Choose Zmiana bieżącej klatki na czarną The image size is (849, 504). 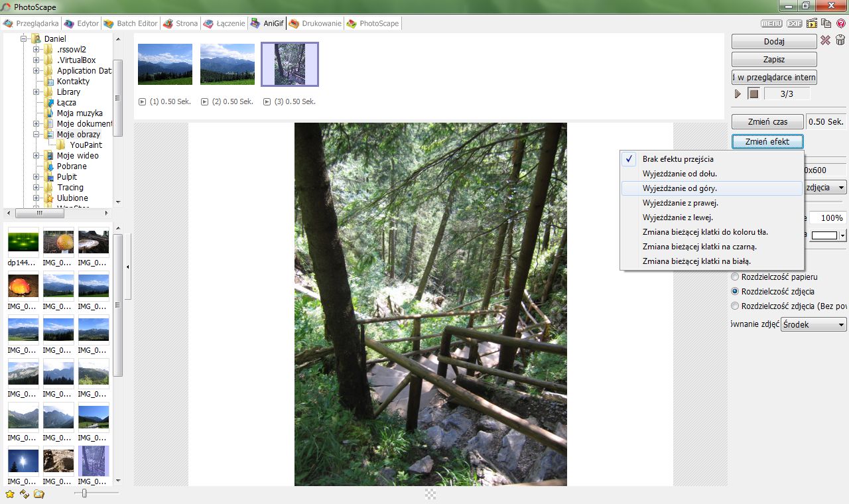pos(712,247)
